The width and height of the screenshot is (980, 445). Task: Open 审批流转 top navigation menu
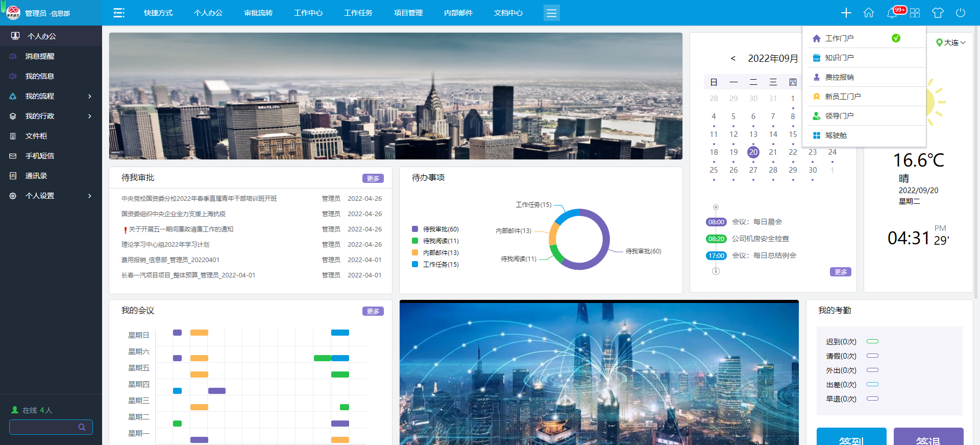click(x=258, y=13)
